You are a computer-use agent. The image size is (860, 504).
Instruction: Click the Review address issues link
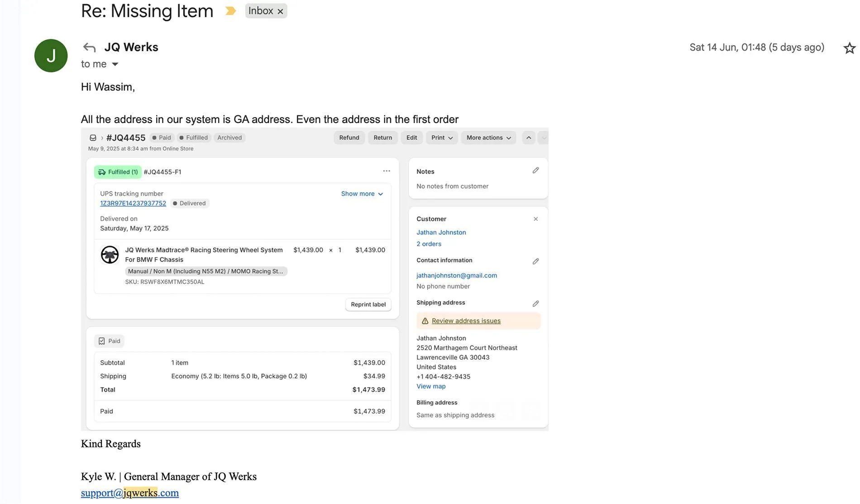coord(466,321)
